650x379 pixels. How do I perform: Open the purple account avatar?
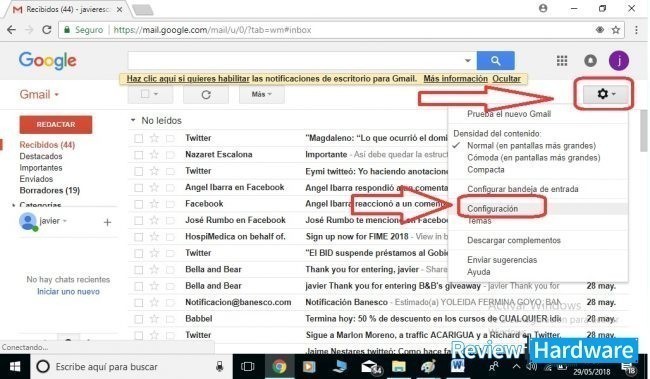[618, 61]
